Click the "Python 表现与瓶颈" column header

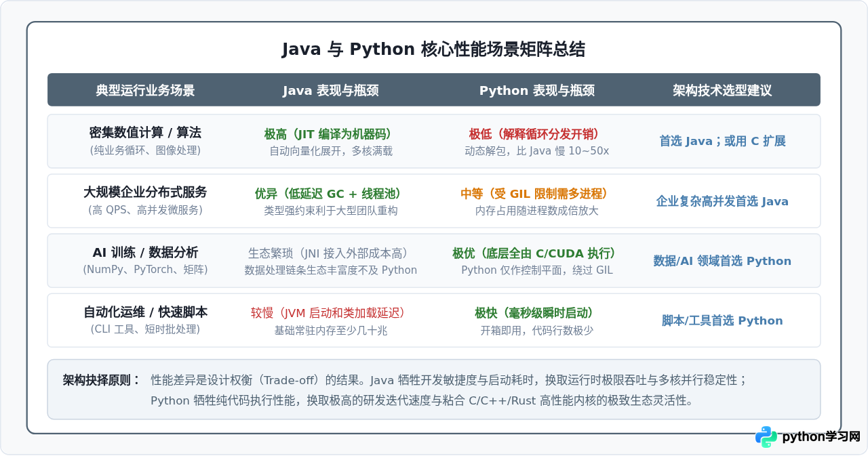point(537,90)
